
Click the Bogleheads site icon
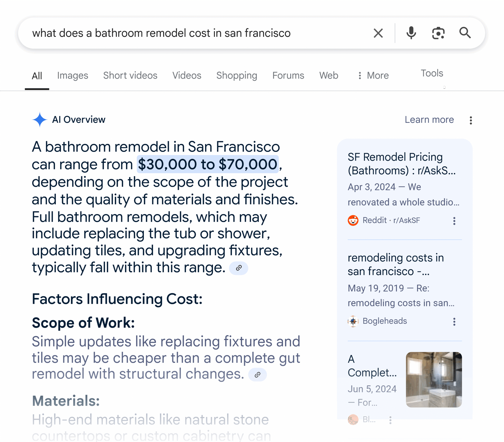click(x=353, y=321)
